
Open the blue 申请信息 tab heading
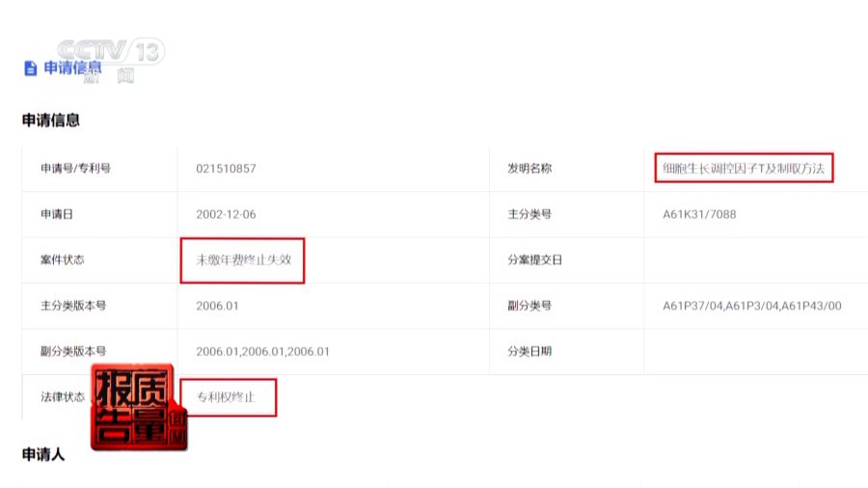pos(72,68)
